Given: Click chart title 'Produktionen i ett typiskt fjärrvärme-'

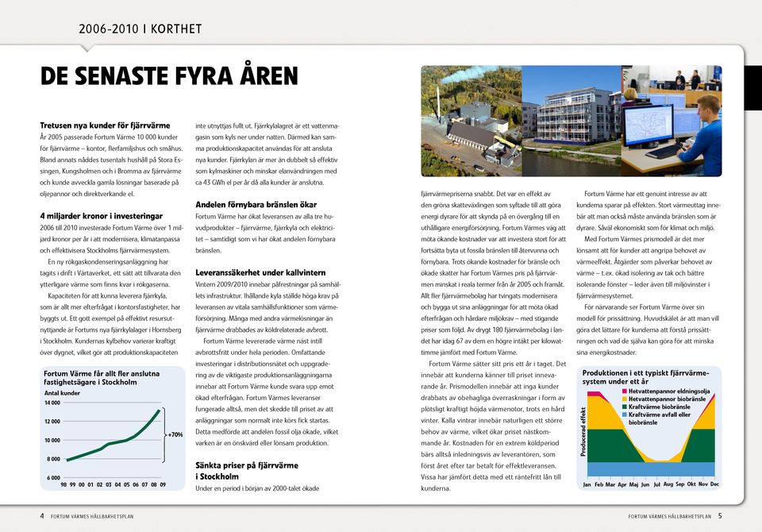Looking at the screenshot, I should (645, 373).
